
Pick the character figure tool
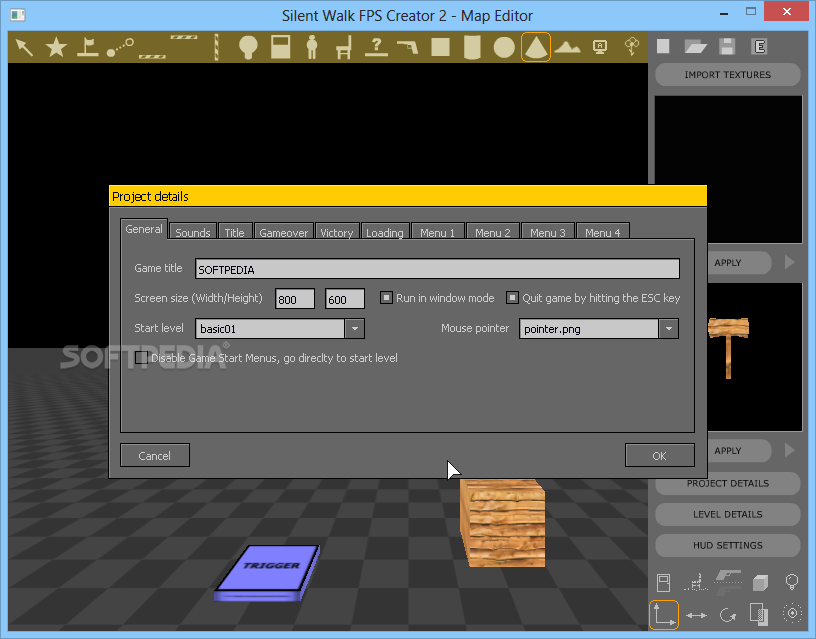coord(312,47)
